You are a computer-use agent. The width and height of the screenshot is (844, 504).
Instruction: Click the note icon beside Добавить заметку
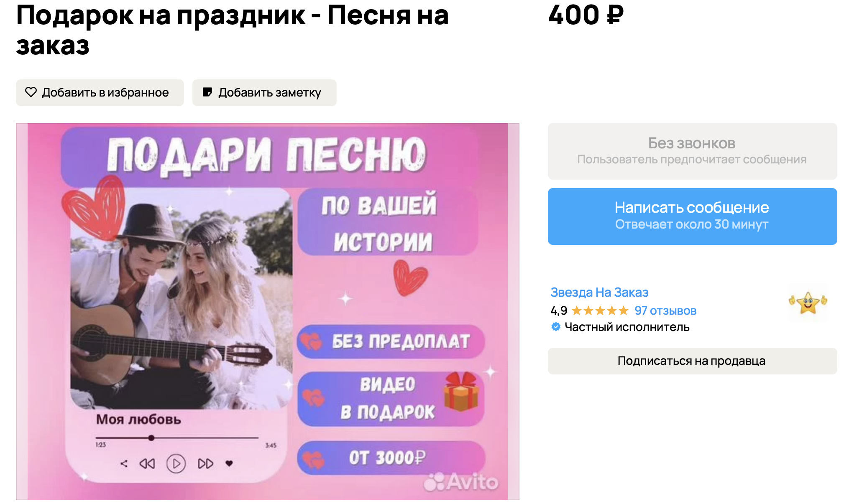[x=207, y=92]
